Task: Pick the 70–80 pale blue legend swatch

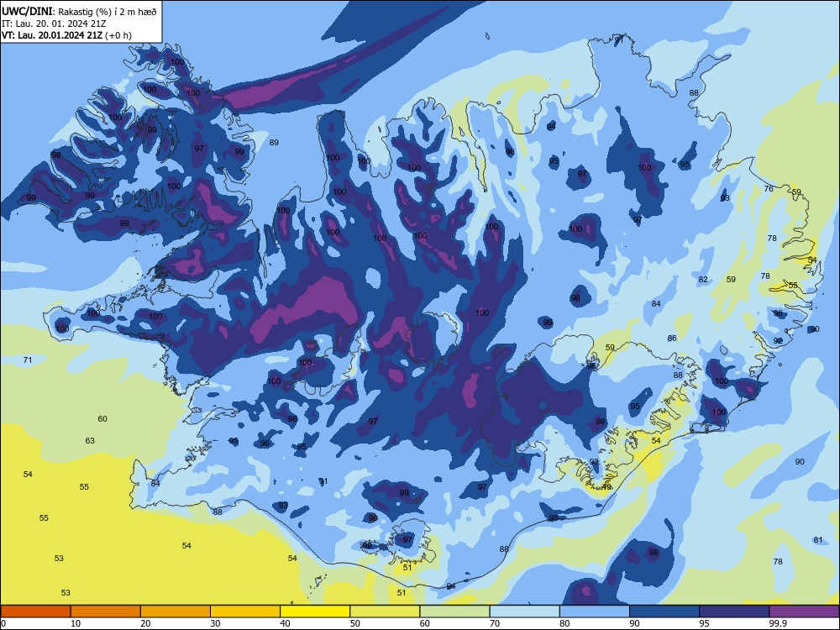Action: (x=524, y=612)
